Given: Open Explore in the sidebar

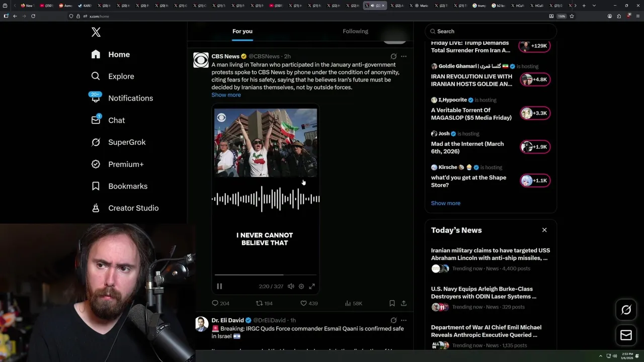Looking at the screenshot, I should pyautogui.click(x=113, y=76).
